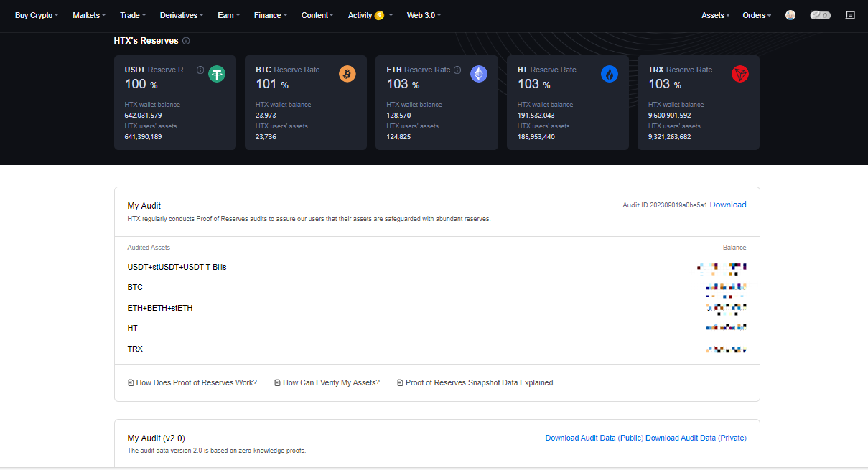Click the Balance column header
The image size is (868, 470).
click(734, 248)
